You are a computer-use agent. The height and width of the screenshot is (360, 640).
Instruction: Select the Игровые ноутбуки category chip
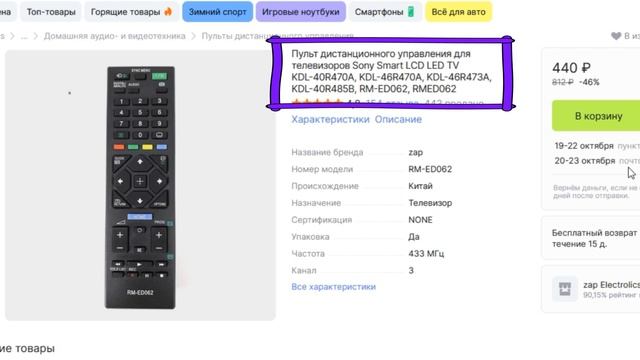click(300, 12)
